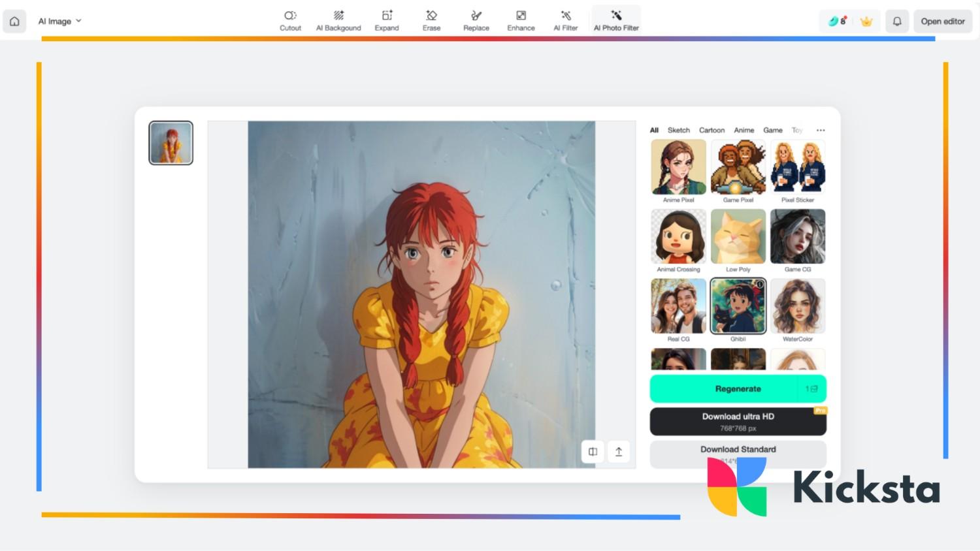Select the Enhance tool
Image resolution: width=980 pixels, height=551 pixels.
tap(521, 21)
